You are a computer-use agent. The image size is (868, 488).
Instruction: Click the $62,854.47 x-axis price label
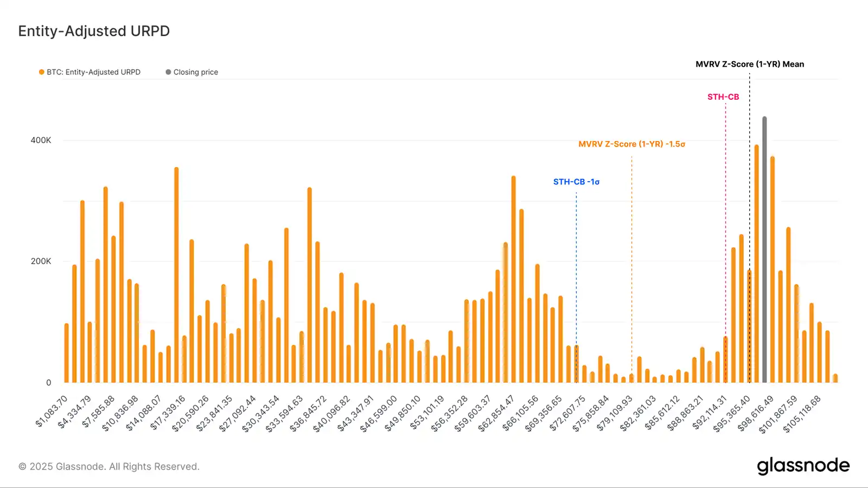click(496, 413)
